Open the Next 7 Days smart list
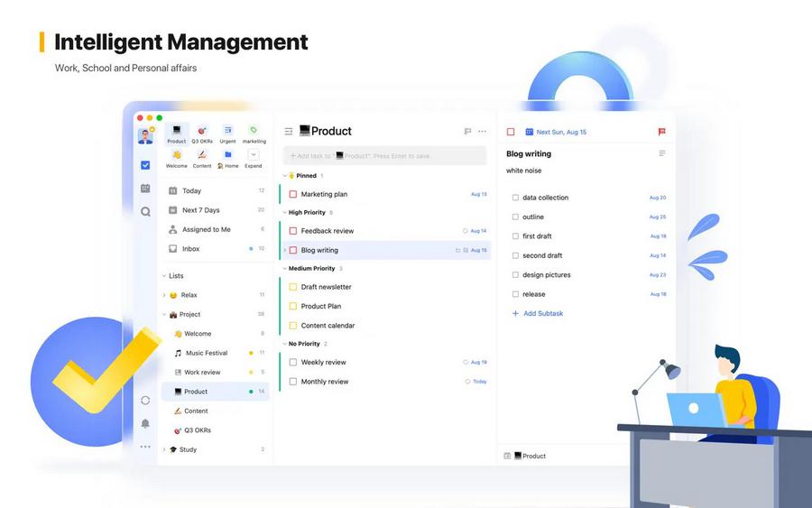The image size is (812, 508). [x=216, y=210]
